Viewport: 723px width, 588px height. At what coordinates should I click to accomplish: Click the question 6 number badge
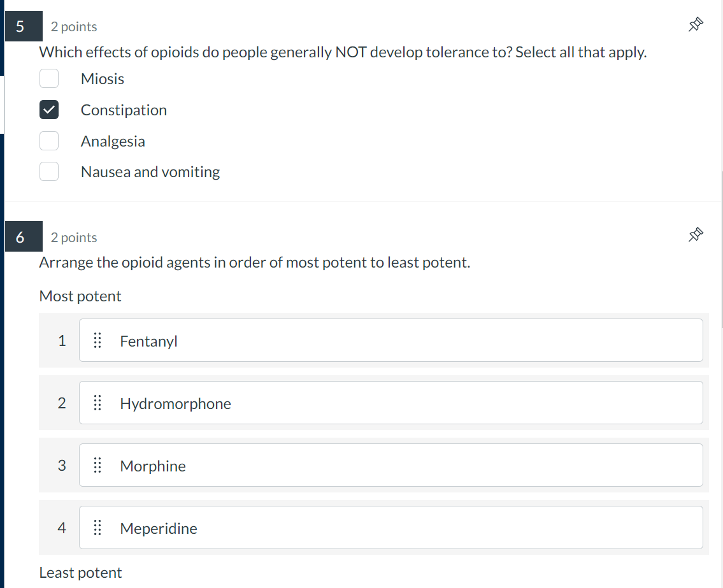coord(20,237)
